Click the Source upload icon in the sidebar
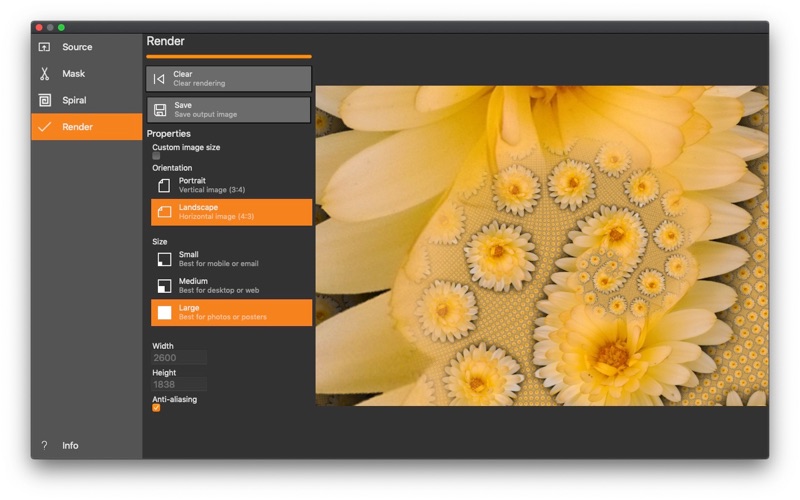This screenshot has width=800, height=500. click(44, 47)
